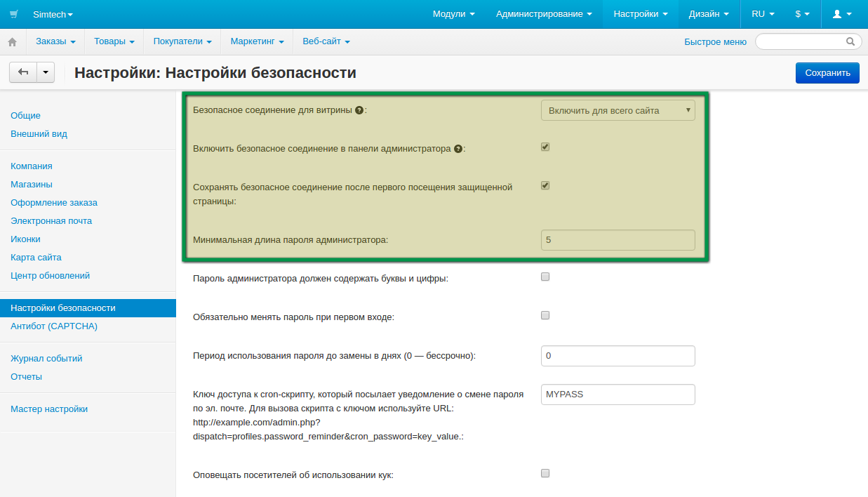868x497 pixels.
Task: Click the shopping cart icon in top bar
Action: coord(14,14)
